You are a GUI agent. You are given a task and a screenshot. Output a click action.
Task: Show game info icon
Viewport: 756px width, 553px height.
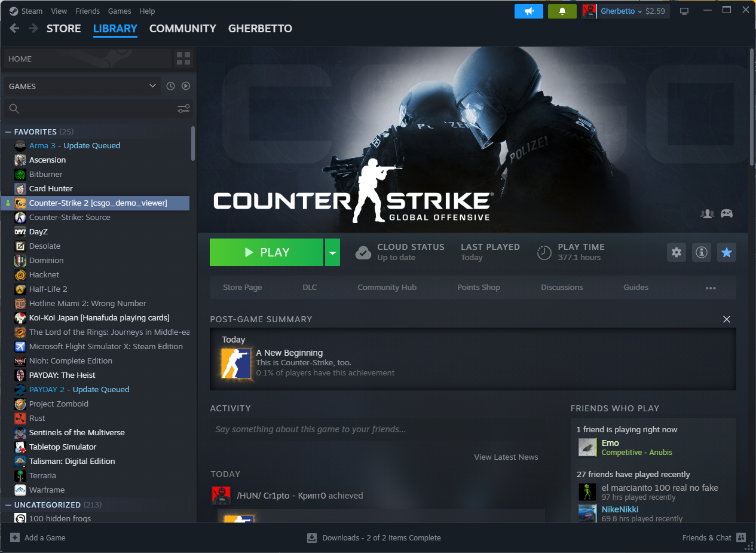[702, 252]
